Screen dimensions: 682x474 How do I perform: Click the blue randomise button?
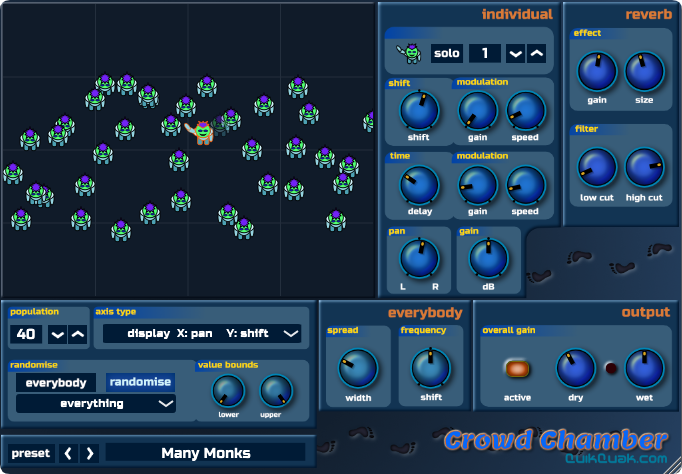tap(140, 382)
